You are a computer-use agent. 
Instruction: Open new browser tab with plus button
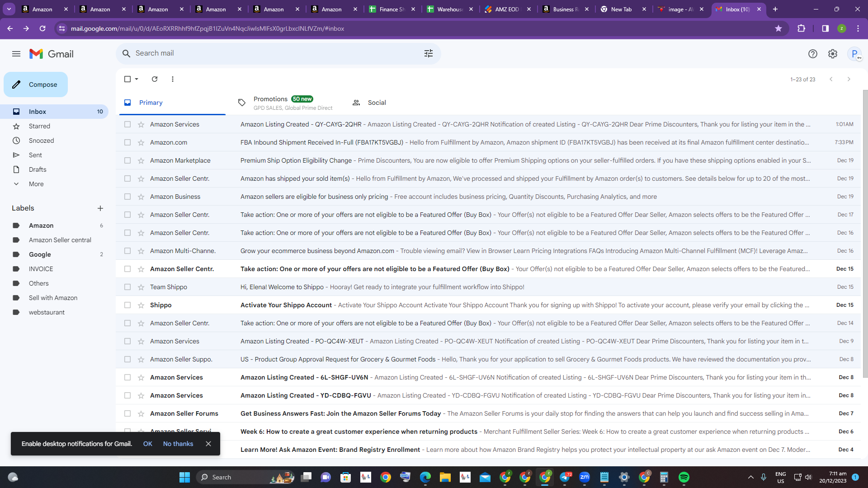[x=775, y=9]
